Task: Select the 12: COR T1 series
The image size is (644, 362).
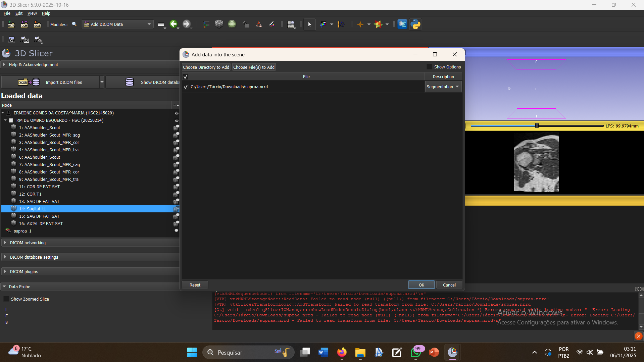Action: (x=30, y=194)
